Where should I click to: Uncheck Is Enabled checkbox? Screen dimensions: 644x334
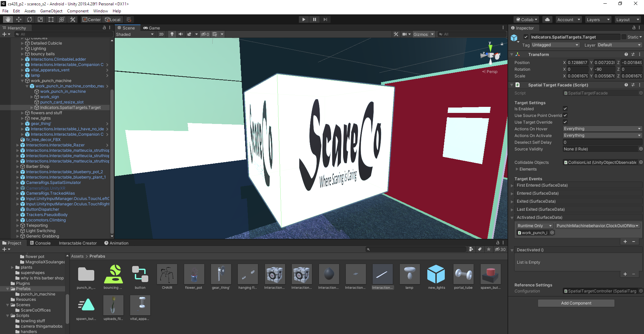(565, 109)
